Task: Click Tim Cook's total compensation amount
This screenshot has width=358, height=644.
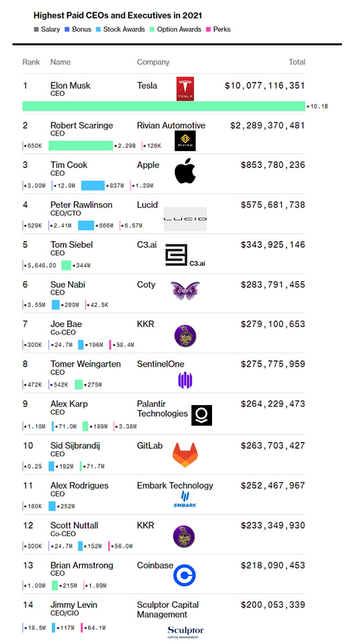Action: [273, 165]
